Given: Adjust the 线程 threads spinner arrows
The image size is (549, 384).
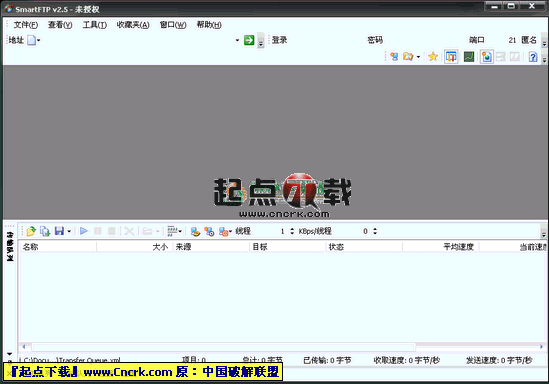Looking at the screenshot, I should [292, 231].
